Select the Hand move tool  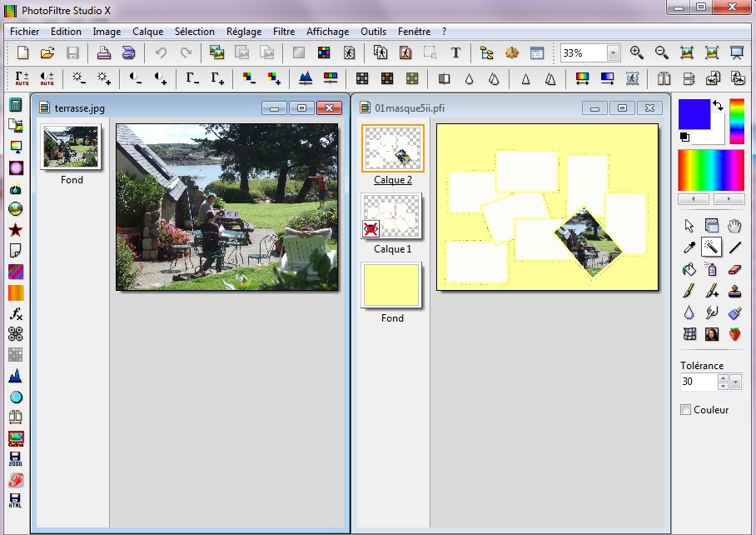tap(734, 225)
